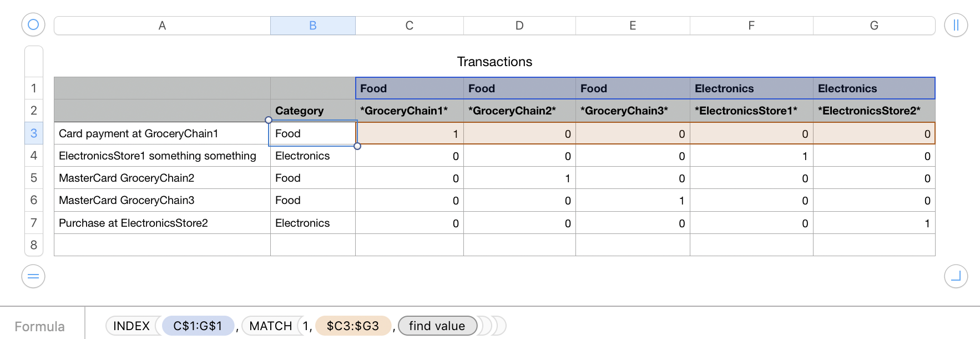This screenshot has width=980, height=339.
Task: Click the top-left selection handle of cell B3
Action: [269, 120]
